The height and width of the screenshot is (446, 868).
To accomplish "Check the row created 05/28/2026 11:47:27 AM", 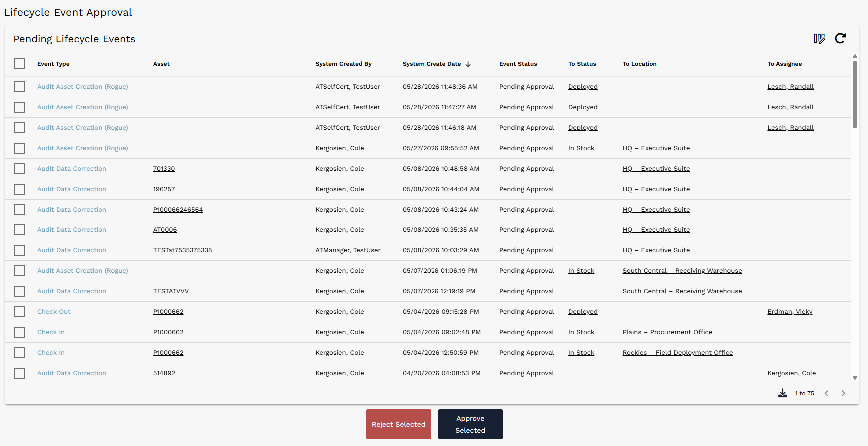I will pos(20,107).
